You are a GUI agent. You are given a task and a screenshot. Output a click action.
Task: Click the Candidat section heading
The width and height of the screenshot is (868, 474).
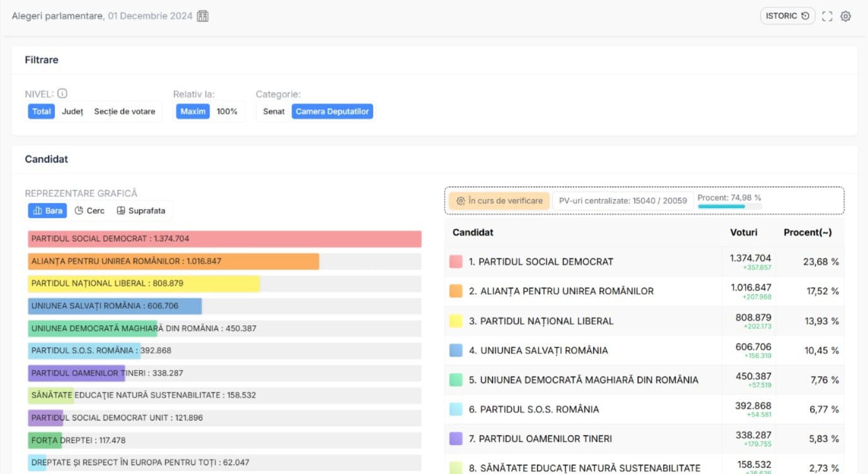coord(47,159)
